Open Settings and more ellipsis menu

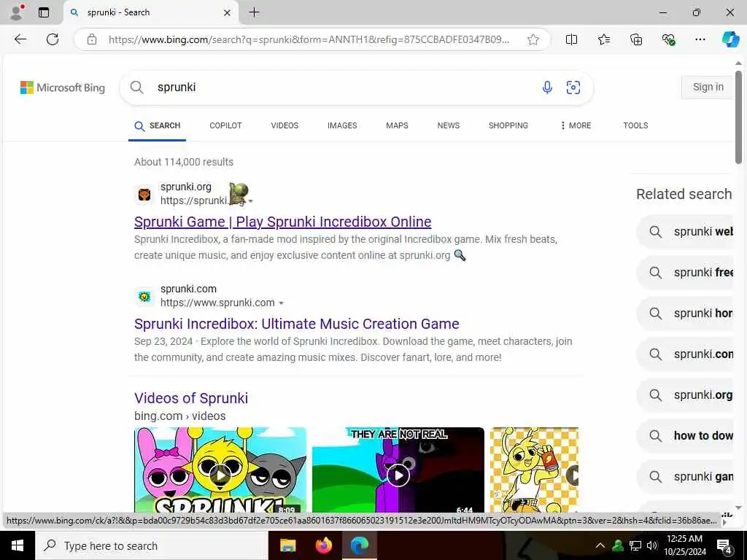tap(700, 39)
